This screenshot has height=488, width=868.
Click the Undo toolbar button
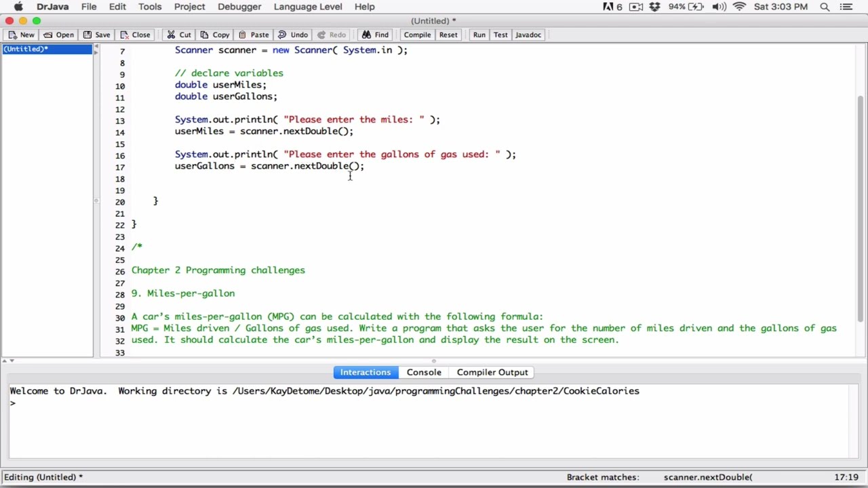(x=293, y=35)
